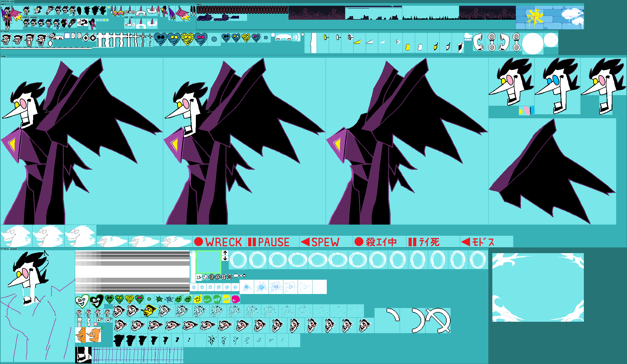The height and width of the screenshot is (364, 627).
Task: Select the grayscale gradient bars block
Action: click(x=132, y=272)
